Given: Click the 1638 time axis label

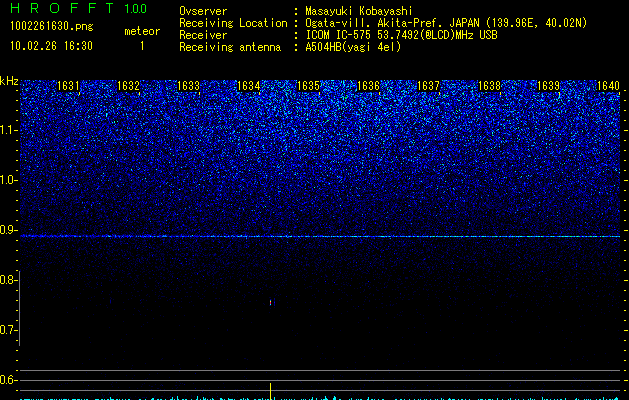Looking at the screenshot, I should coord(489,86).
